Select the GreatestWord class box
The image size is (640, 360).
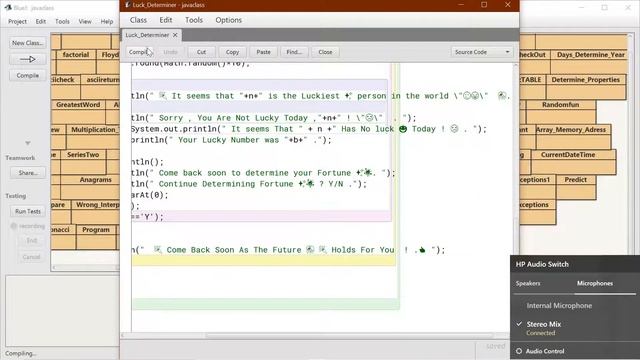tap(78, 112)
